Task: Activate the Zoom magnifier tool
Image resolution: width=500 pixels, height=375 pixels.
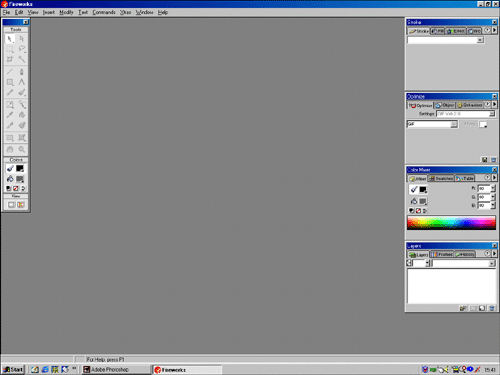Action: click(x=22, y=150)
